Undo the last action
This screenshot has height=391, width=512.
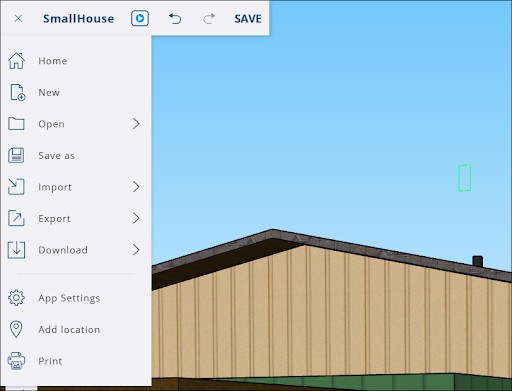pos(175,19)
